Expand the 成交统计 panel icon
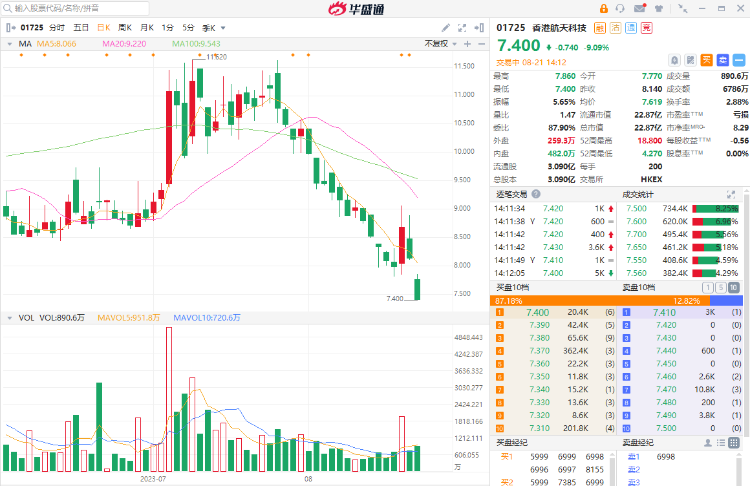The image size is (750, 486). [x=730, y=194]
